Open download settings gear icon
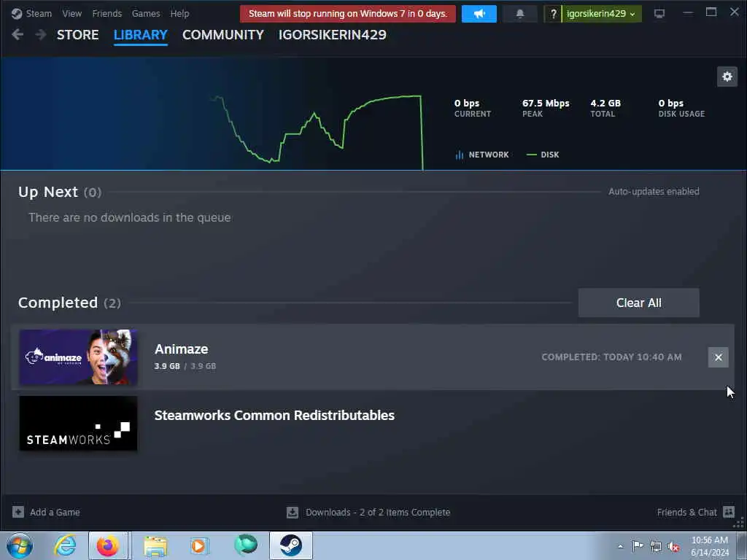 727,76
